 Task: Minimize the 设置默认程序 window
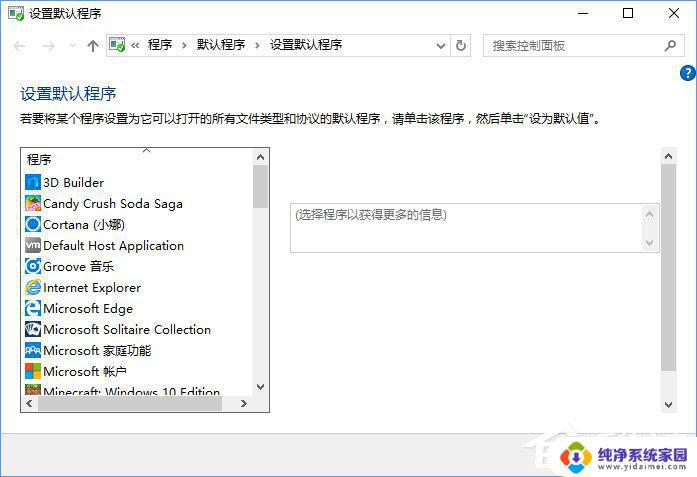pyautogui.click(x=583, y=13)
